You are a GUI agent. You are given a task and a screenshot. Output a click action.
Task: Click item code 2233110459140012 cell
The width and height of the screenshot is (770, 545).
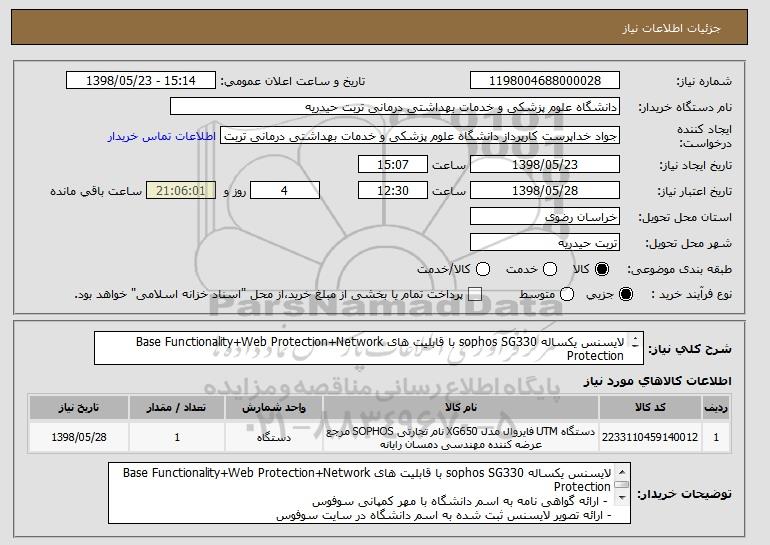click(x=650, y=437)
